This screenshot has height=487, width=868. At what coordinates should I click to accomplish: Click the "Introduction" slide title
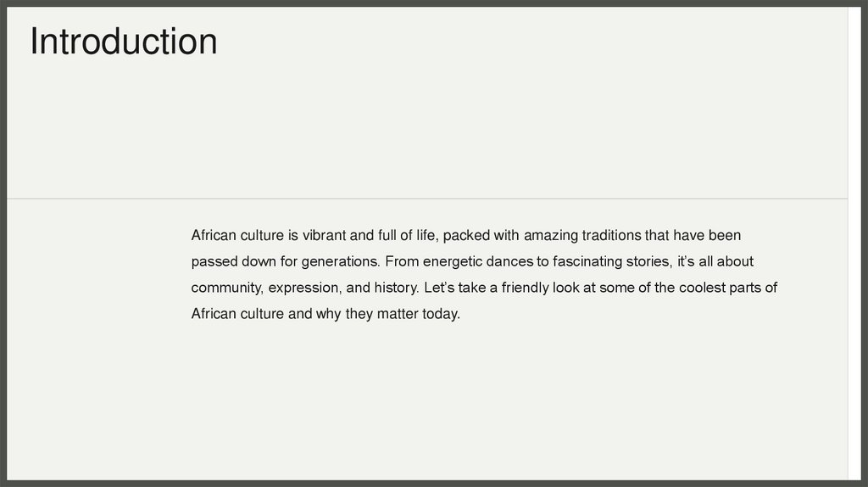pos(124,42)
